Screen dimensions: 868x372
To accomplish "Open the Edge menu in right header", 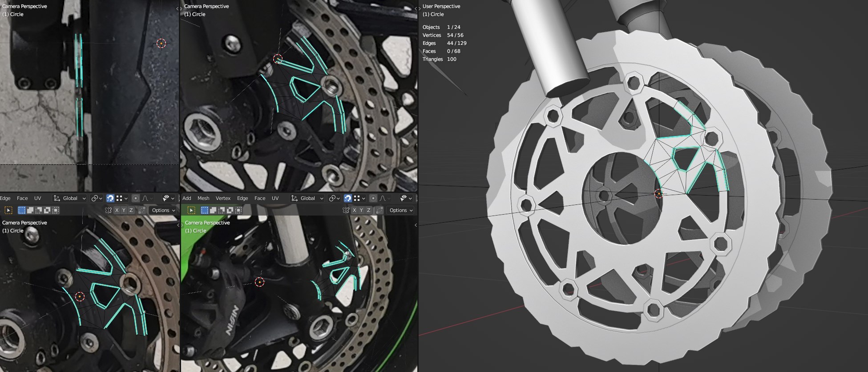I will (x=242, y=198).
